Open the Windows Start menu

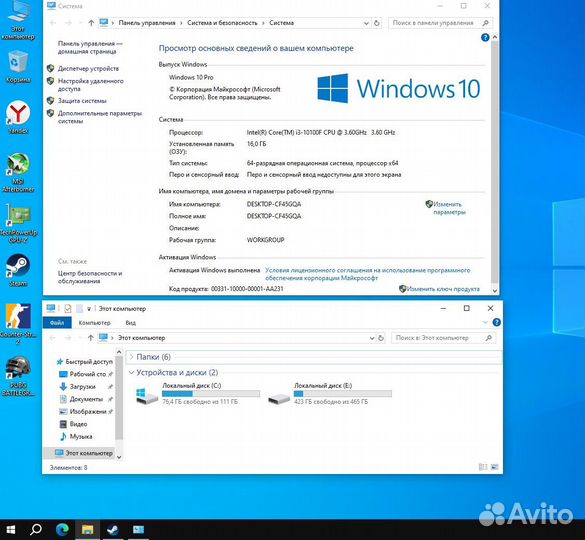click(11, 529)
